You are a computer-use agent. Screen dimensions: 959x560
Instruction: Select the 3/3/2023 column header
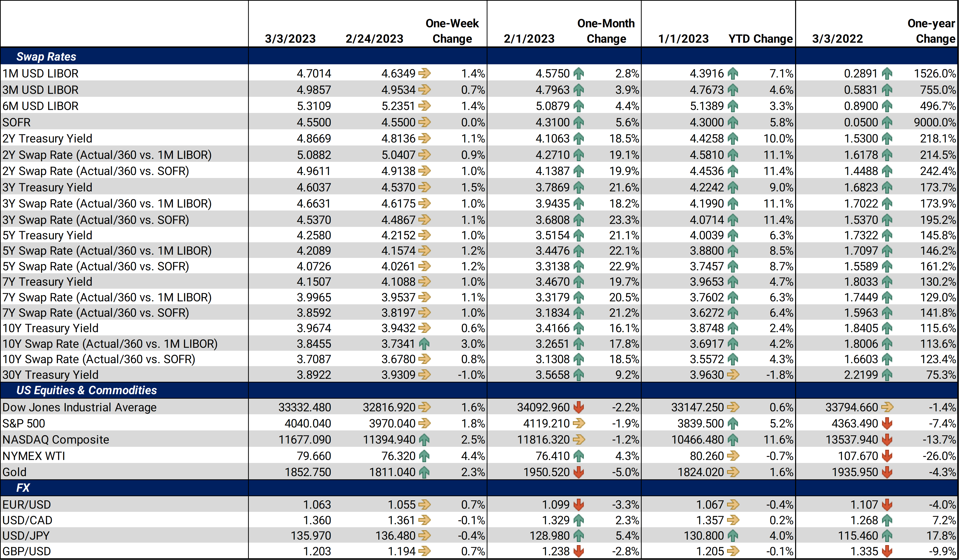pos(290,38)
